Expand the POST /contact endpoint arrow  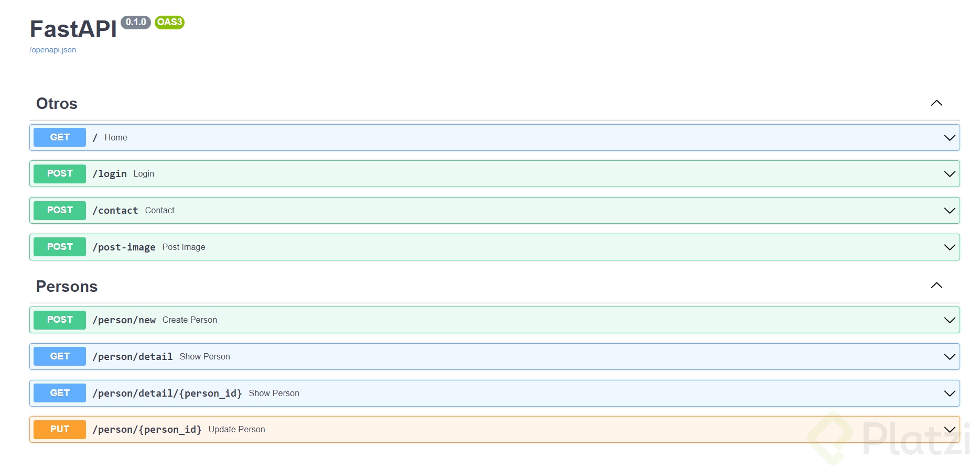pyautogui.click(x=949, y=211)
